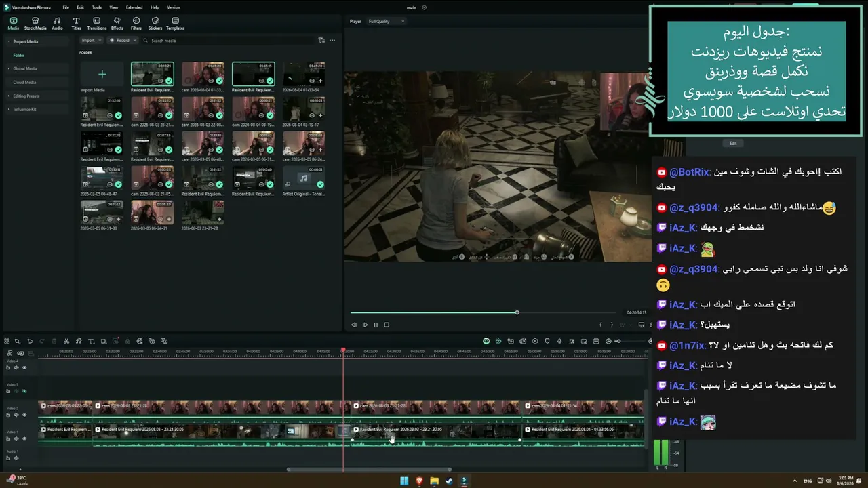This screenshot has height=488, width=868.
Task: Open the Windows Start menu
Action: point(404,481)
